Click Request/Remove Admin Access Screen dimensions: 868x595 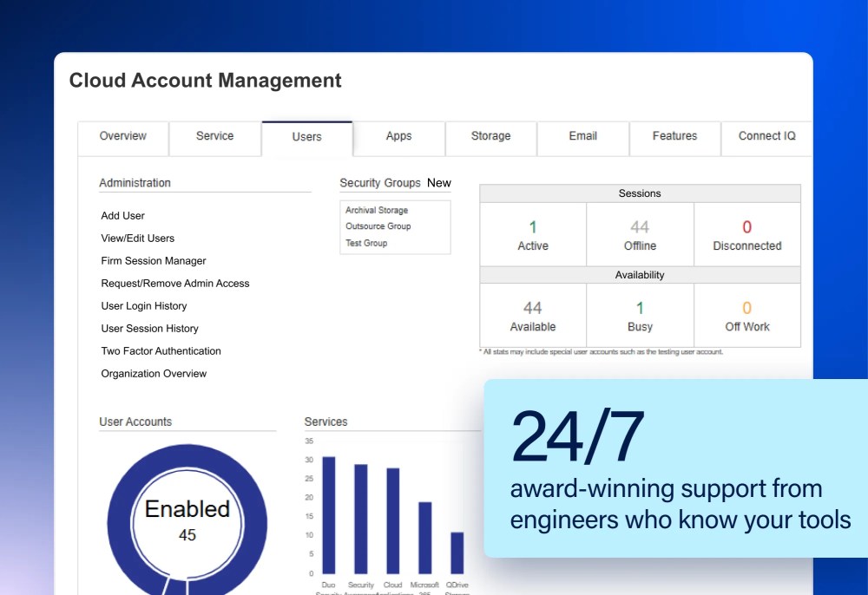tap(175, 283)
